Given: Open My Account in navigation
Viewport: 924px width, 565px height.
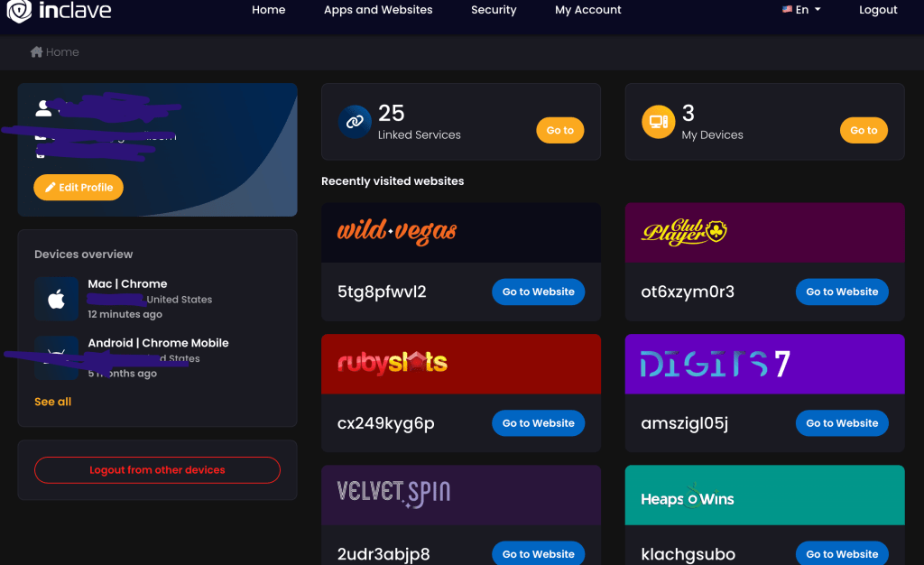Looking at the screenshot, I should click(x=588, y=10).
